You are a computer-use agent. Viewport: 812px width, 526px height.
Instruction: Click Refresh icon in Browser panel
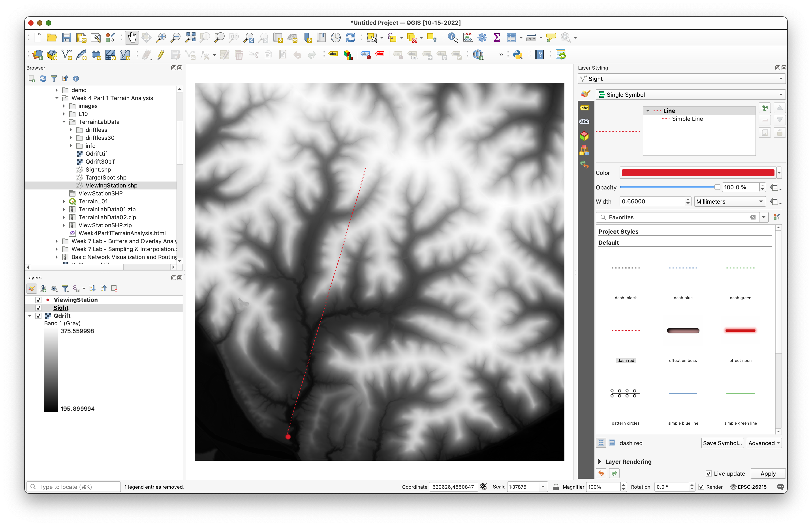point(43,79)
